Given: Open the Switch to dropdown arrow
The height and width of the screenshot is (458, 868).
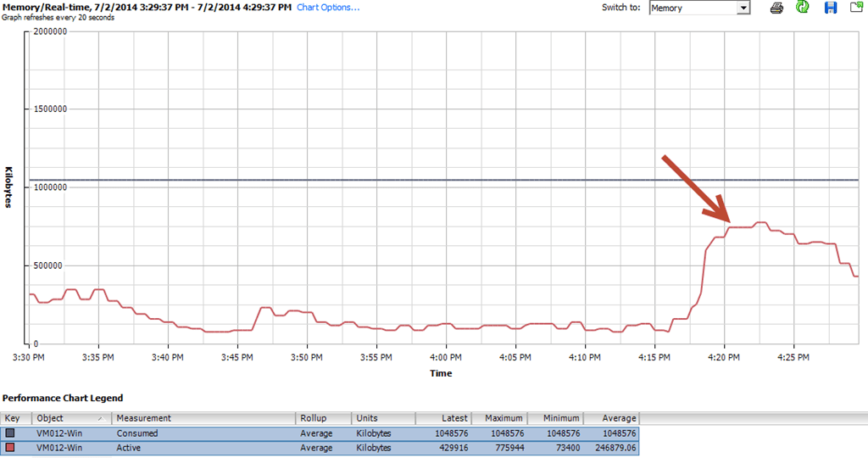Looking at the screenshot, I should 743,8.
